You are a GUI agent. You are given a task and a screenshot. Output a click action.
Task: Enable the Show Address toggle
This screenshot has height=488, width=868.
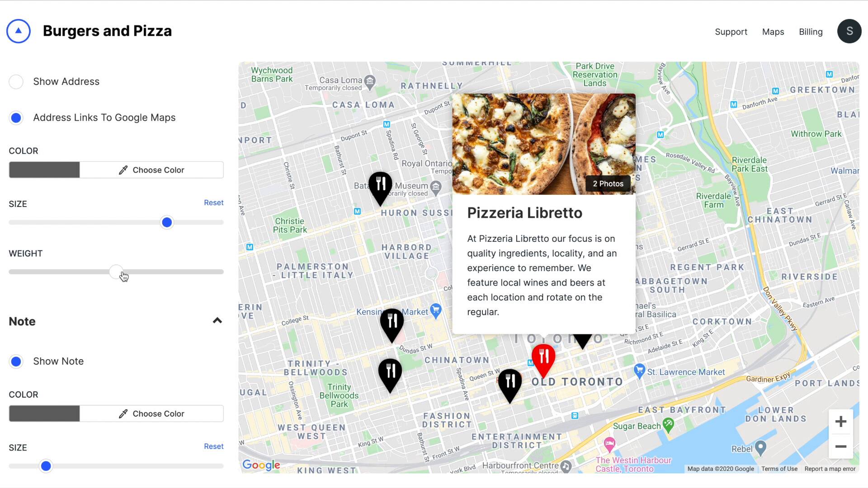pyautogui.click(x=16, y=82)
